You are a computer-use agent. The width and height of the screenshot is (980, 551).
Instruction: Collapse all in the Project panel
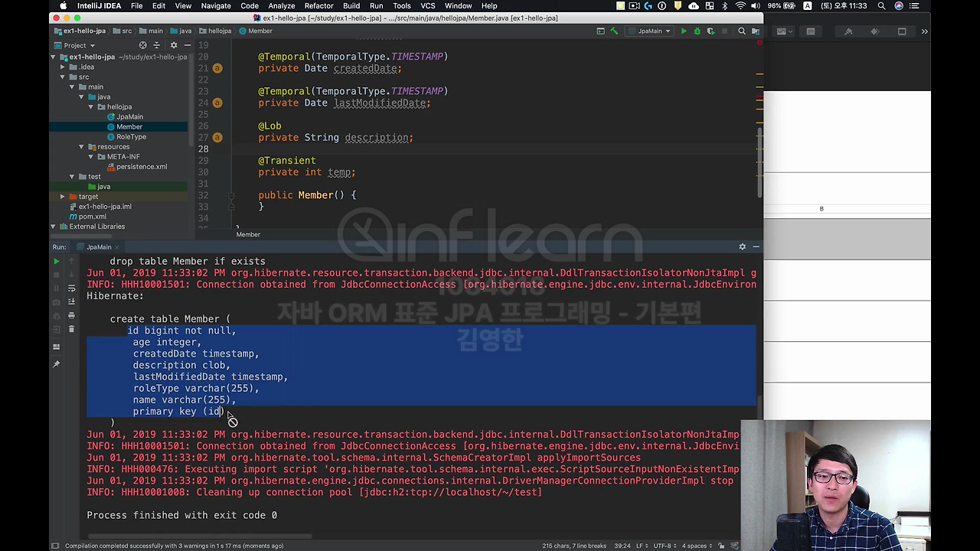[x=157, y=45]
